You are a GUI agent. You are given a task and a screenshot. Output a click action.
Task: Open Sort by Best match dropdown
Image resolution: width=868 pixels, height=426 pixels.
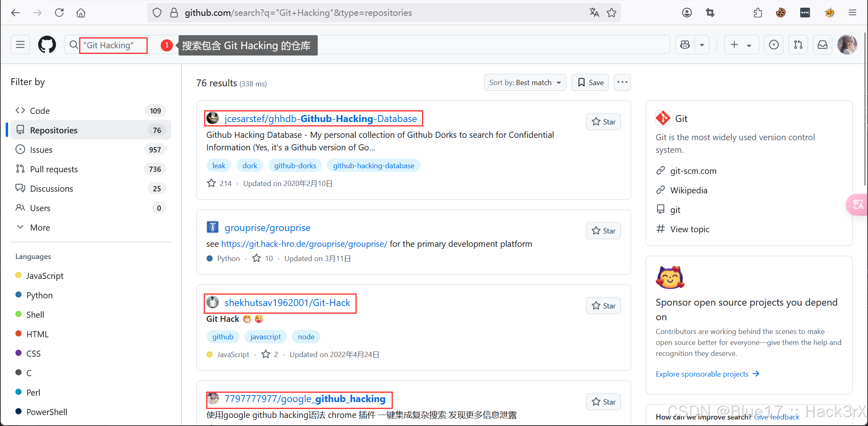coord(525,83)
